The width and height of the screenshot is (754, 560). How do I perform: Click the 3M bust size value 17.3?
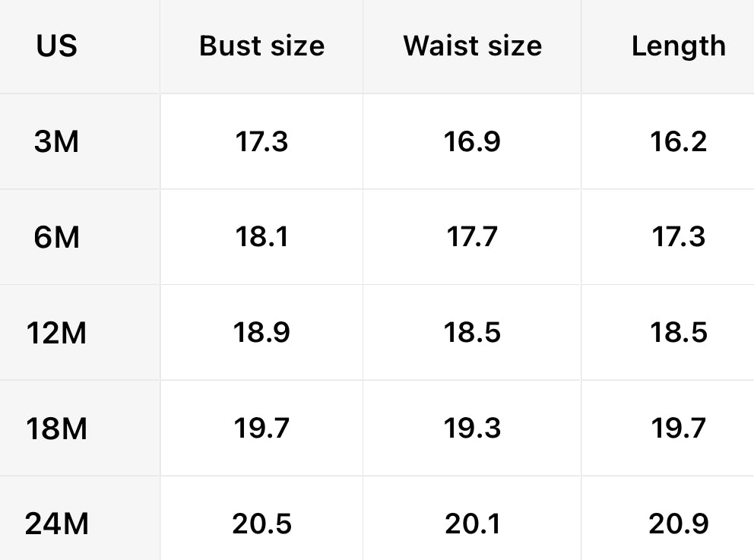261,141
